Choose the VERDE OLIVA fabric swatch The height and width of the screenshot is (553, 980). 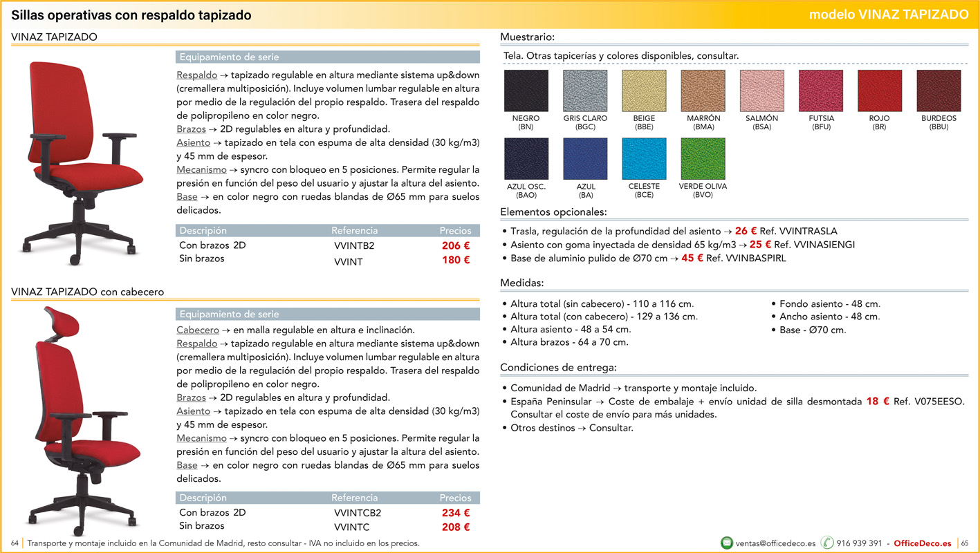703,159
